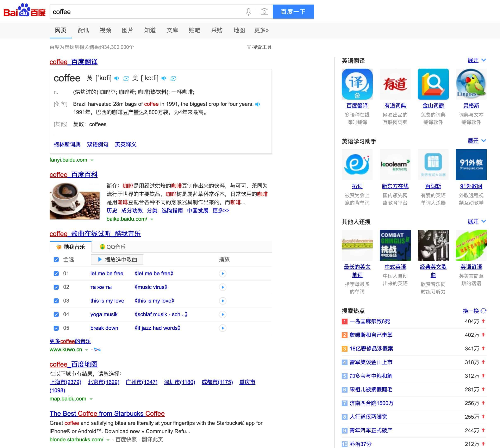This screenshot has height=448, width=500.
Task: Open hot search 一岛国麻疹致6死
Action: [x=370, y=321]
